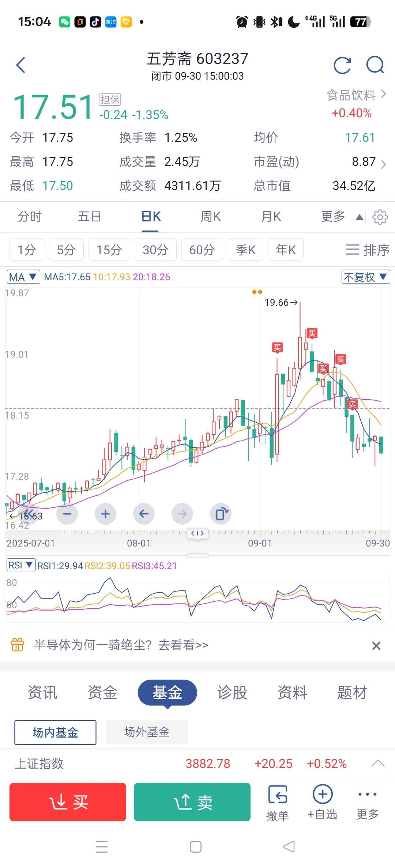The width and height of the screenshot is (395, 868).
Task: Shift chart left with arrow button
Action: [x=144, y=514]
